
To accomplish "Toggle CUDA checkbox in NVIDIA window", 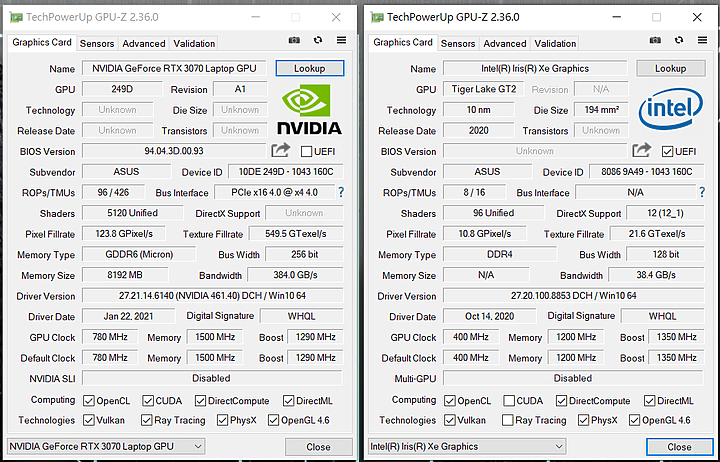I will (x=148, y=401).
